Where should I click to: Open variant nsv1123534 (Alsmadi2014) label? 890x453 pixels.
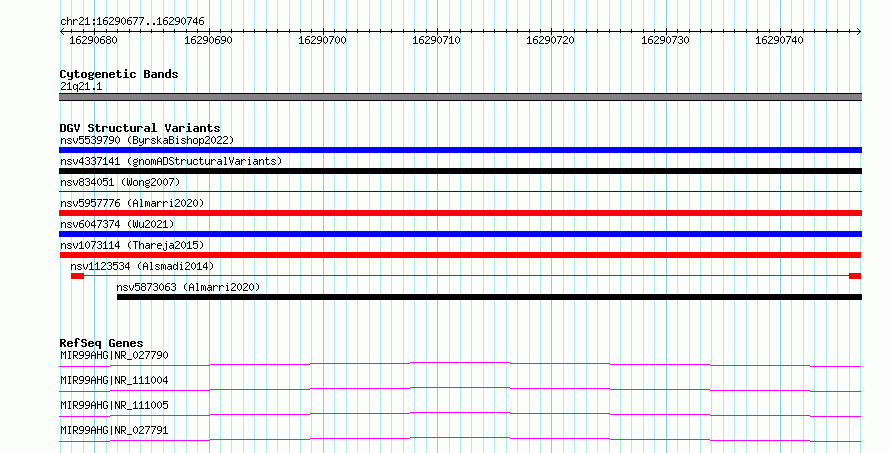[x=142, y=266]
